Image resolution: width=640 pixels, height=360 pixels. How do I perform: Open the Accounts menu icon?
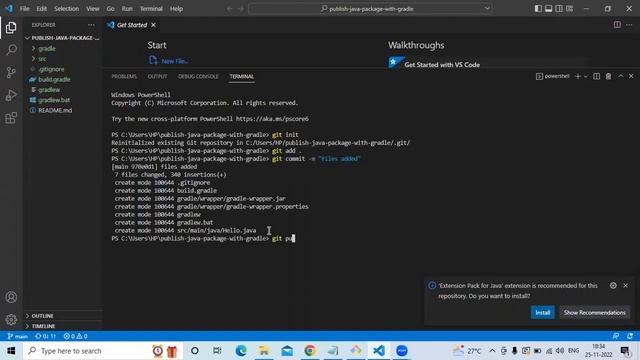pyautogui.click(x=11, y=297)
